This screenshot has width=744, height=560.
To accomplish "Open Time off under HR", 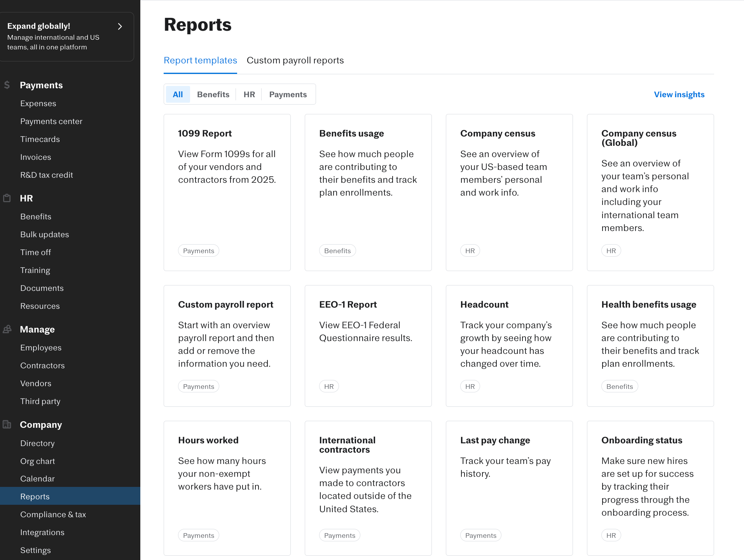I will [35, 252].
